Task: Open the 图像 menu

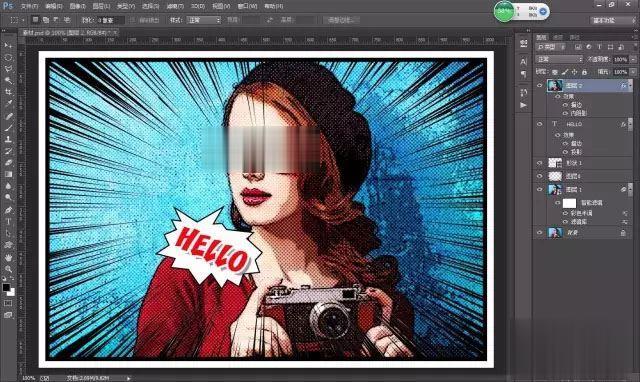Action: pos(78,6)
